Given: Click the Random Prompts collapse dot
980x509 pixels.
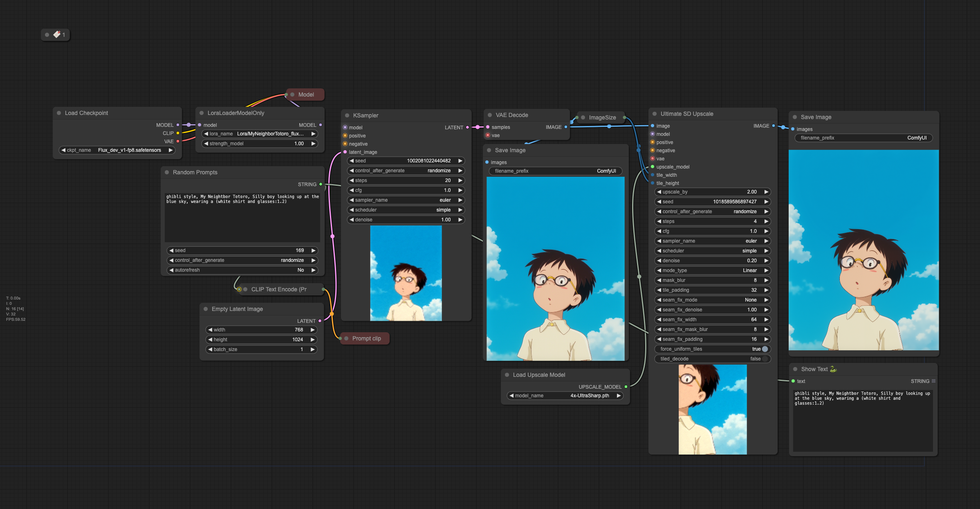Looking at the screenshot, I should pyautogui.click(x=167, y=172).
